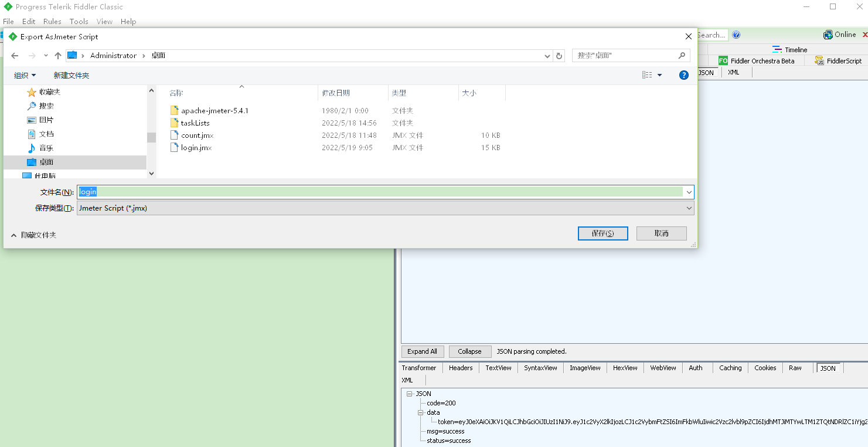The height and width of the screenshot is (447, 868).
Task: Switch to the response Headers tab
Action: [x=461, y=368]
